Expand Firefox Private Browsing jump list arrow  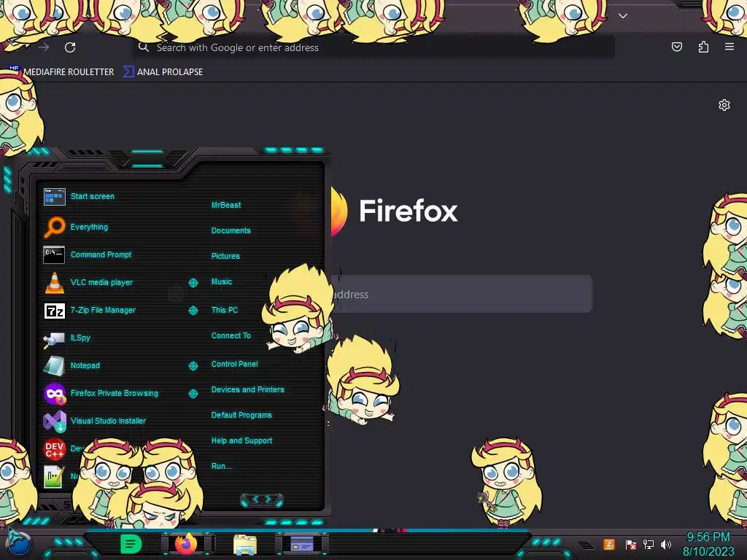click(193, 393)
